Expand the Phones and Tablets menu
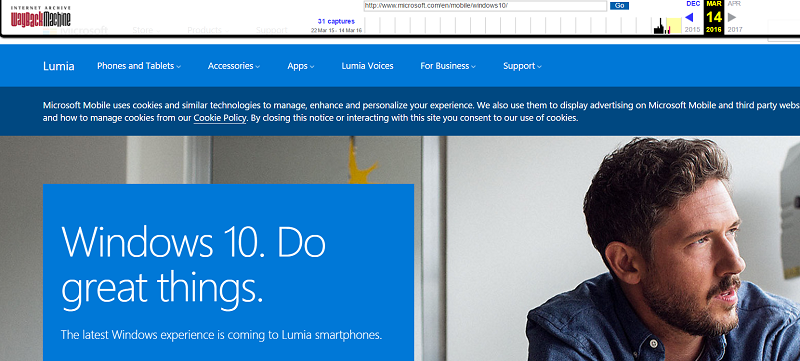 (x=139, y=66)
